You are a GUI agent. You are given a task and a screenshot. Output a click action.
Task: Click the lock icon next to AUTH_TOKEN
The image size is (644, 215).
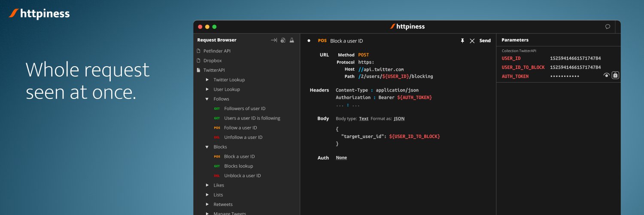pyautogui.click(x=615, y=75)
